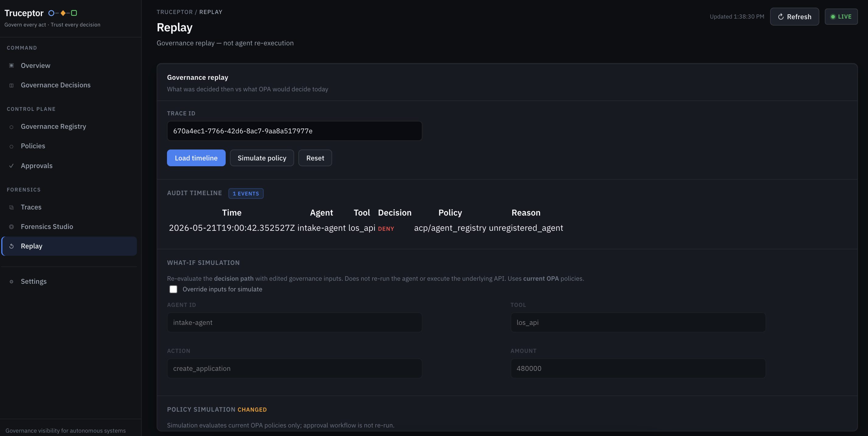Click the Updated 1:38:30 PM timestamp
The width and height of the screenshot is (868, 436).
(737, 16)
